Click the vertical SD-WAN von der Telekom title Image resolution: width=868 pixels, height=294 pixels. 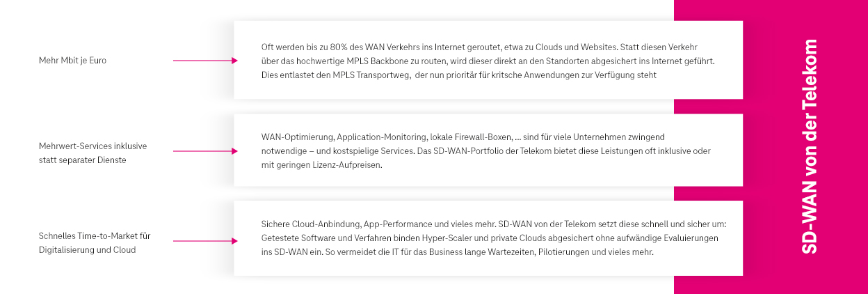[x=809, y=146]
